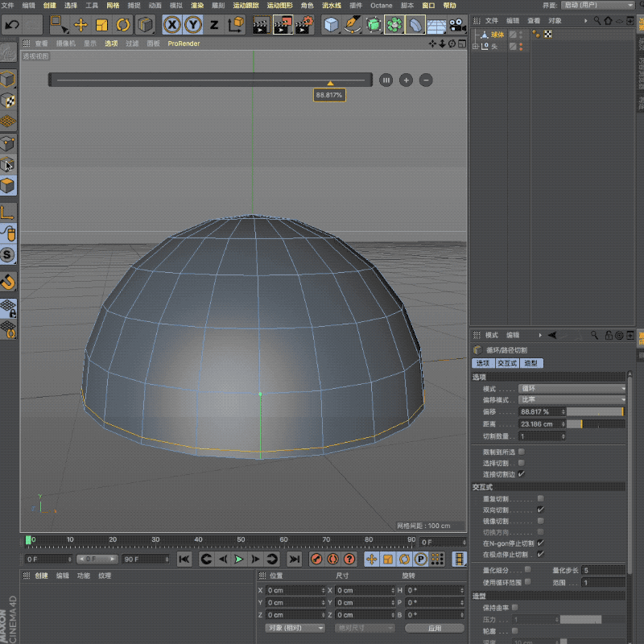Open the 对象 (相对) coordinate dropdown
The image size is (644, 644).
(295, 628)
